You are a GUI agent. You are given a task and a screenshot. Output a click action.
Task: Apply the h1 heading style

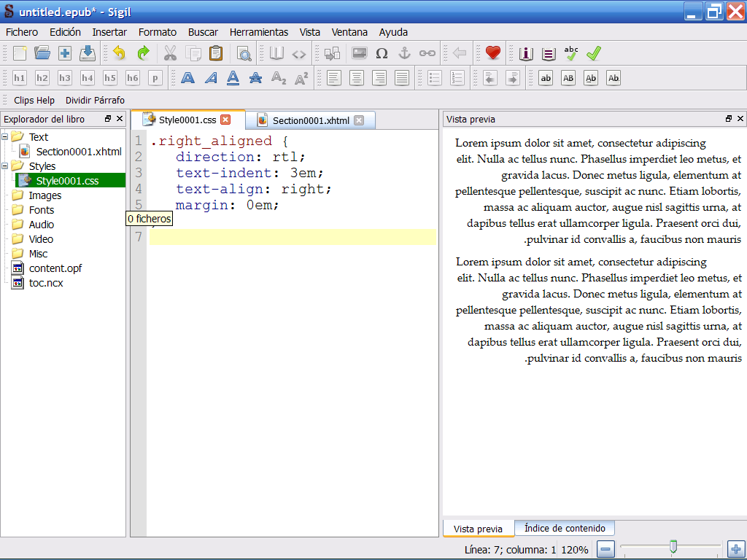coord(20,78)
